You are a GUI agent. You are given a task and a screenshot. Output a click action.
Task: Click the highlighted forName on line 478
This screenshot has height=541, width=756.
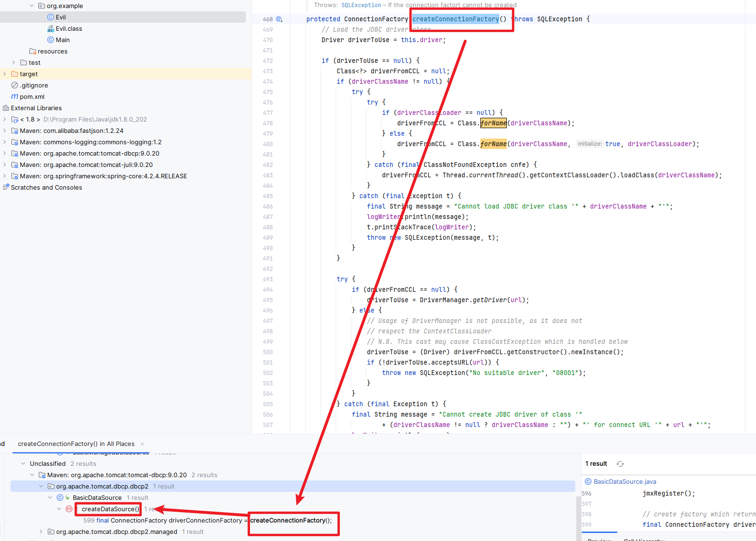pos(494,123)
